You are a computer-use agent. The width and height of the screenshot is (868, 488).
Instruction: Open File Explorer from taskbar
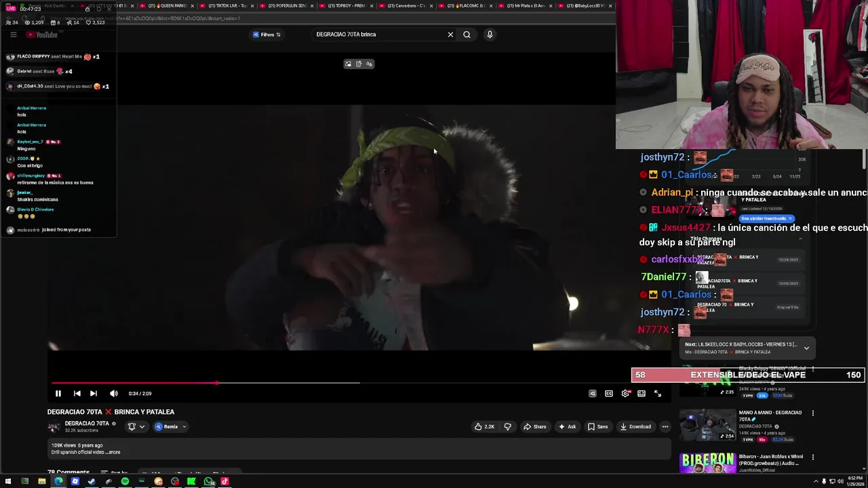click(41, 481)
